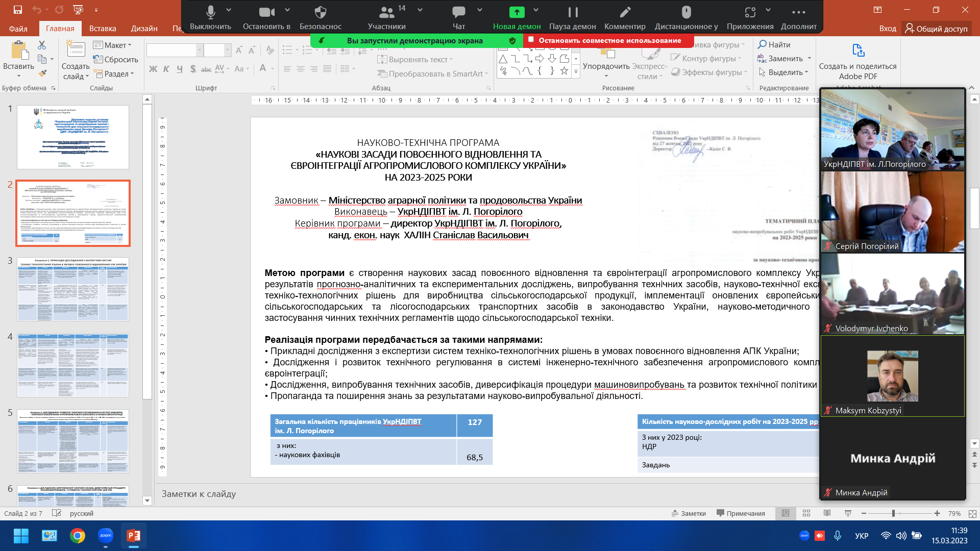Image resolution: width=980 pixels, height=551 pixels.
Task: Click Остановить совместное использование button
Action: (x=609, y=40)
